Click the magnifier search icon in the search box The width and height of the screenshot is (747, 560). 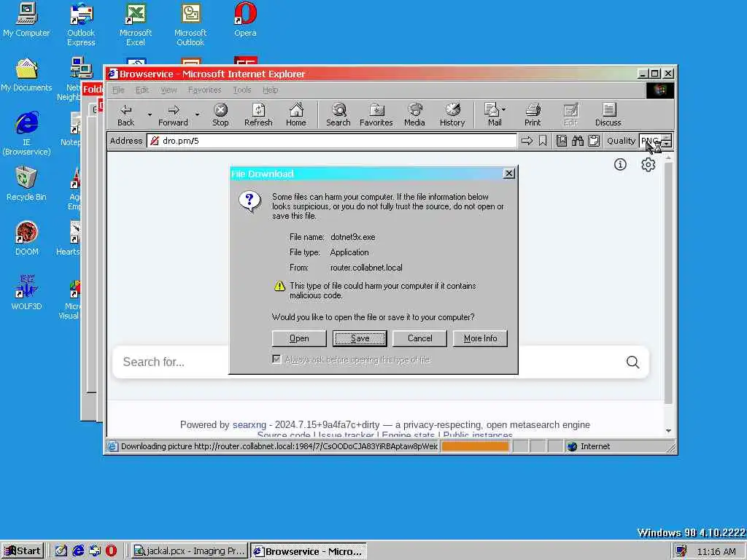(632, 362)
